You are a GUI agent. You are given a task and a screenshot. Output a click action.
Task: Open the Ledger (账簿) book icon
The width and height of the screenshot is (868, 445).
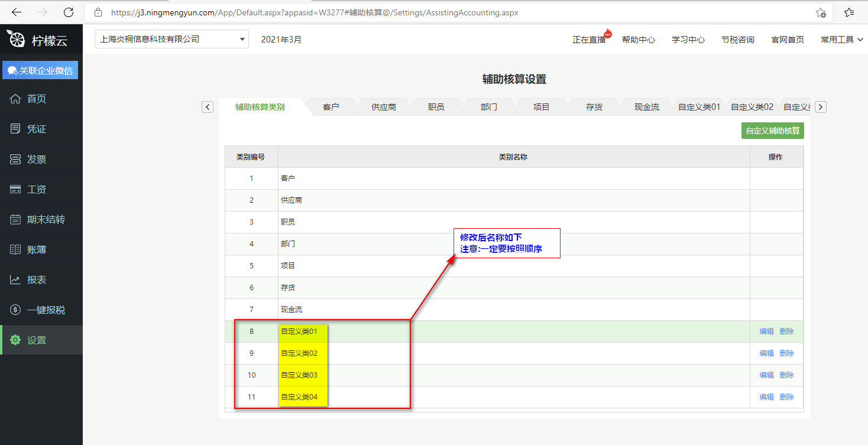coord(15,250)
